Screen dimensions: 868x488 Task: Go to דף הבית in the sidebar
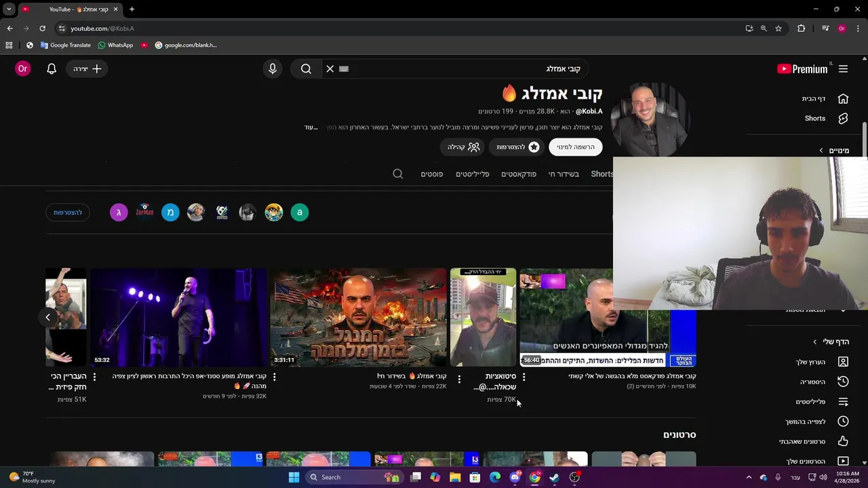(824, 98)
